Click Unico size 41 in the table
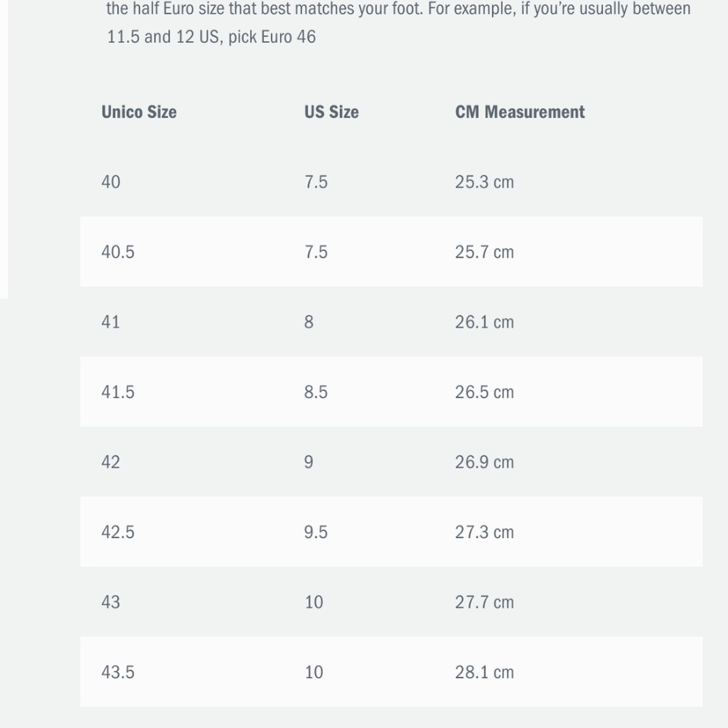 (111, 322)
